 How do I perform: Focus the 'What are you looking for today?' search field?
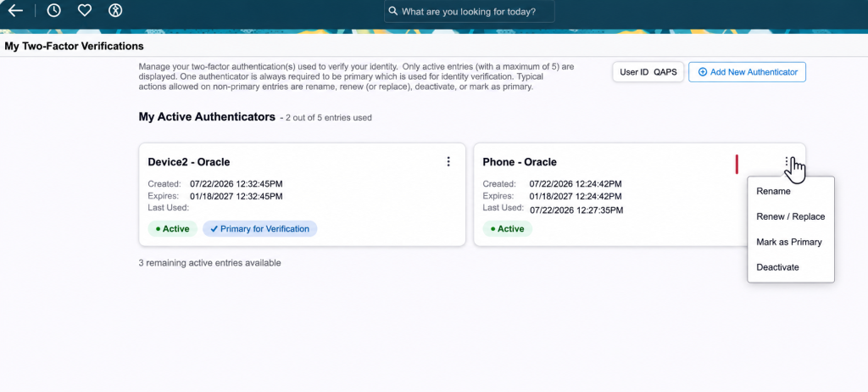pyautogui.click(x=469, y=11)
